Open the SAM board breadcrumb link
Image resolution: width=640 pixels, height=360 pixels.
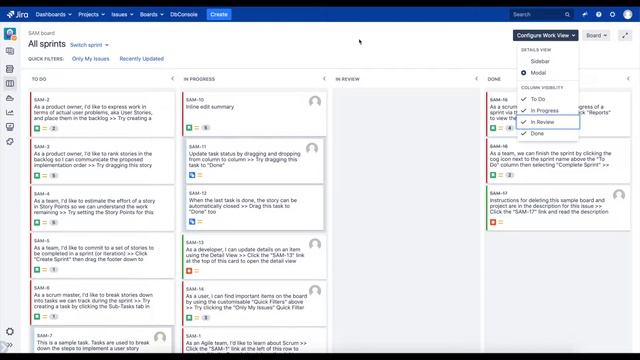41,33
